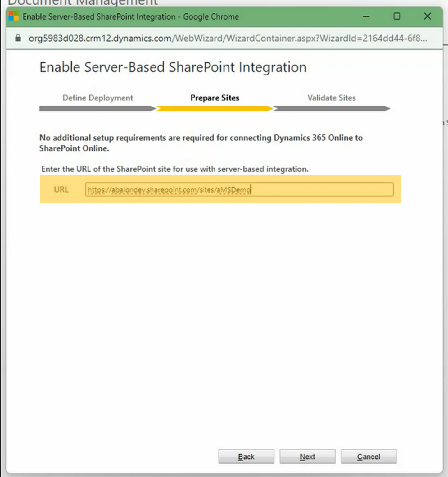The width and height of the screenshot is (448, 477).
Task: Select the SharePoint site URL text
Action: click(169, 189)
